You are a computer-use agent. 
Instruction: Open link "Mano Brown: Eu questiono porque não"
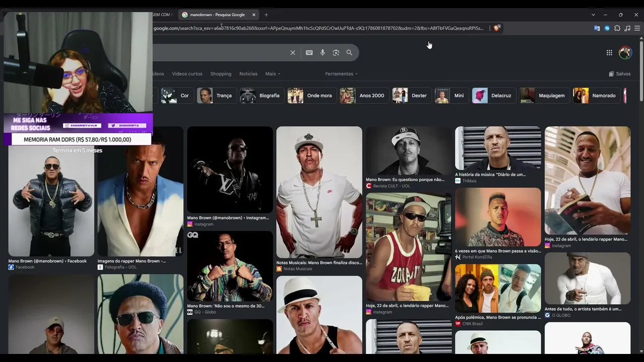[405, 180]
